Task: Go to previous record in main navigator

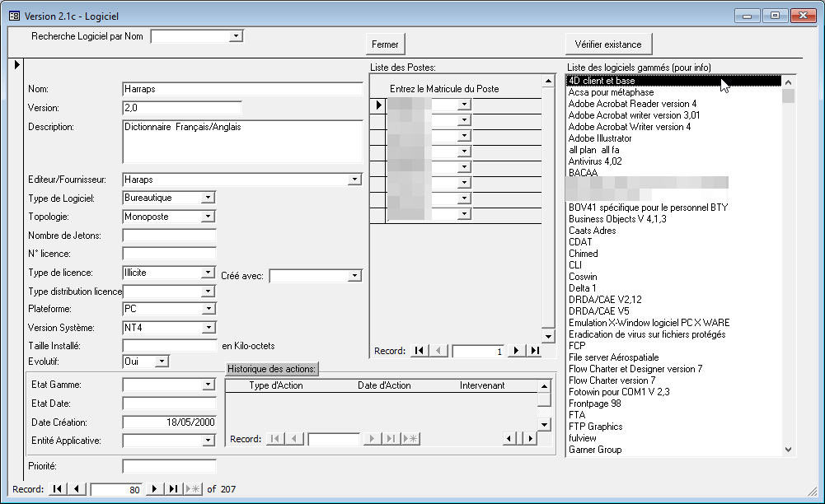Action: pyautogui.click(x=77, y=488)
